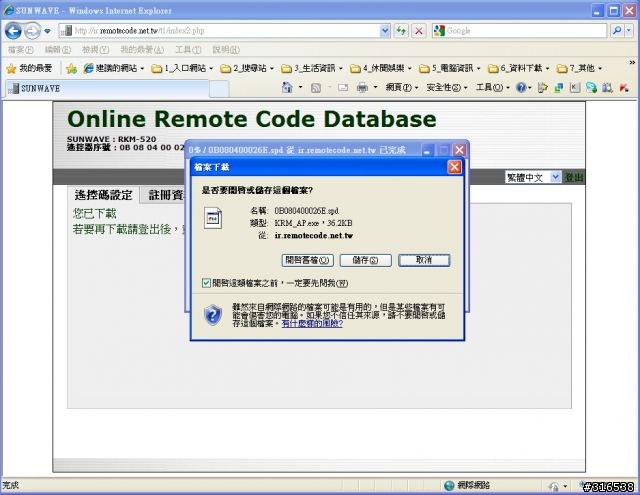Screen dimensions: 640x495
Task: Show more favorites with the chevron overflow
Action: coord(632,63)
